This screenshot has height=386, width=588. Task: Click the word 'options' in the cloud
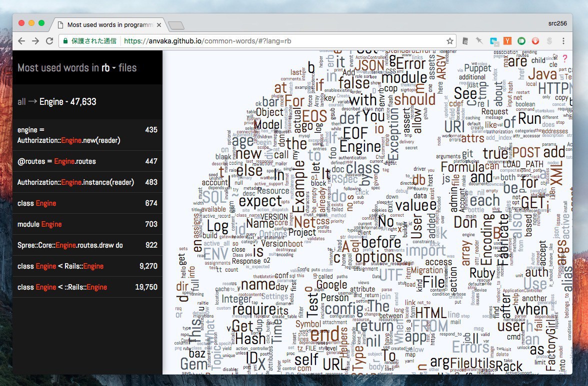(x=378, y=258)
